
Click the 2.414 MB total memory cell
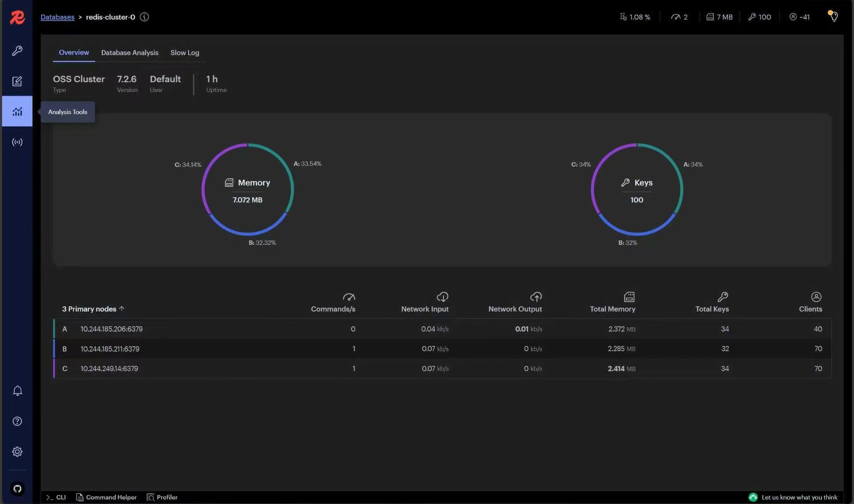(x=621, y=368)
